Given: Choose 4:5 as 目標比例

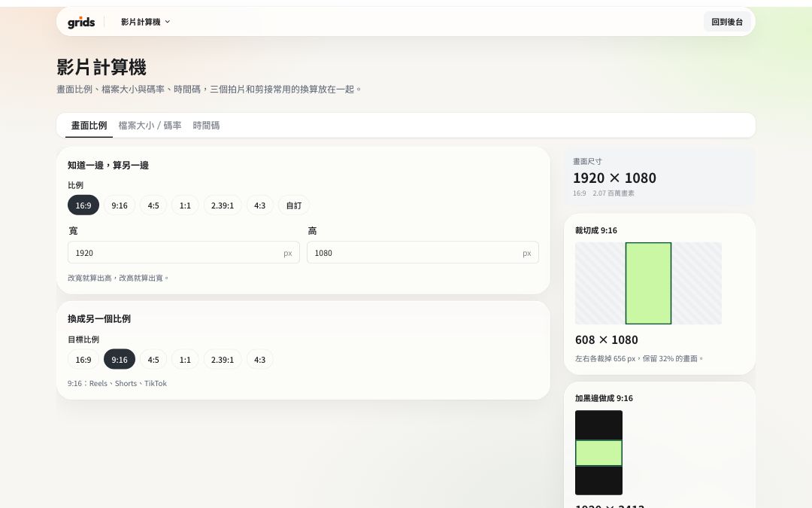Looking at the screenshot, I should (153, 359).
